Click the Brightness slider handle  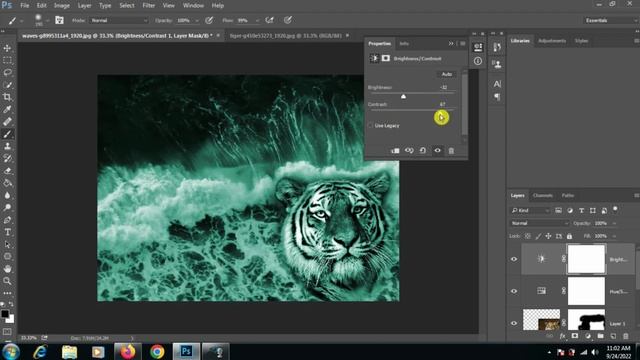403,97
